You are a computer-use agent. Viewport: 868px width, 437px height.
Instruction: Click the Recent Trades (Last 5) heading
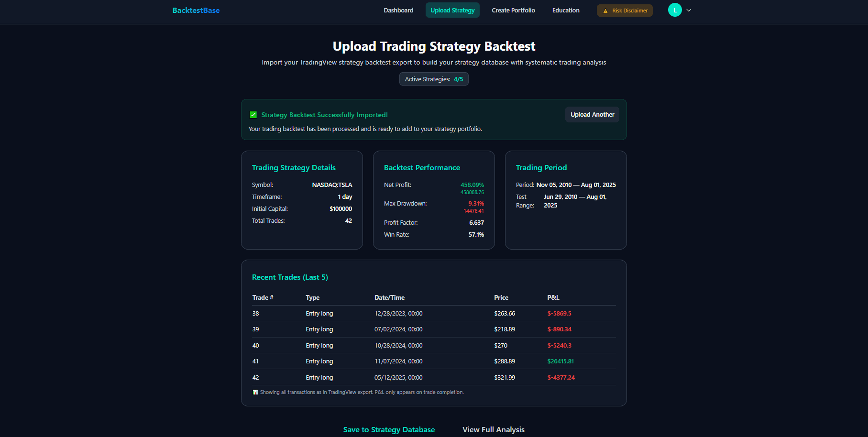point(290,277)
